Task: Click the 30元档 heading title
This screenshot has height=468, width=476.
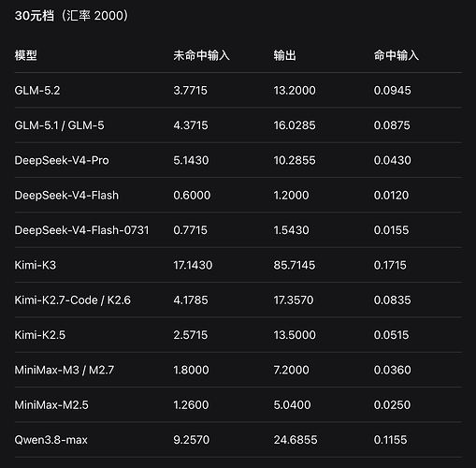Action: (x=35, y=16)
